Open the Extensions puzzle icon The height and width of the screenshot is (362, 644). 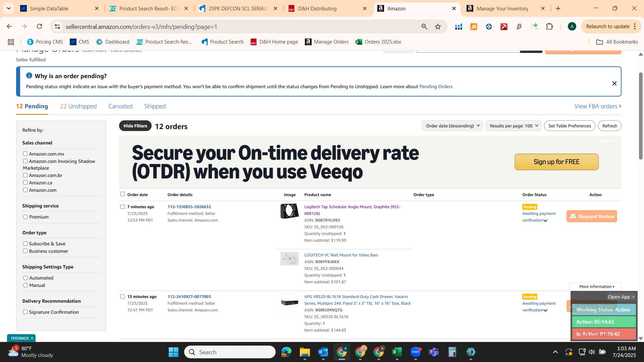pyautogui.click(x=549, y=26)
